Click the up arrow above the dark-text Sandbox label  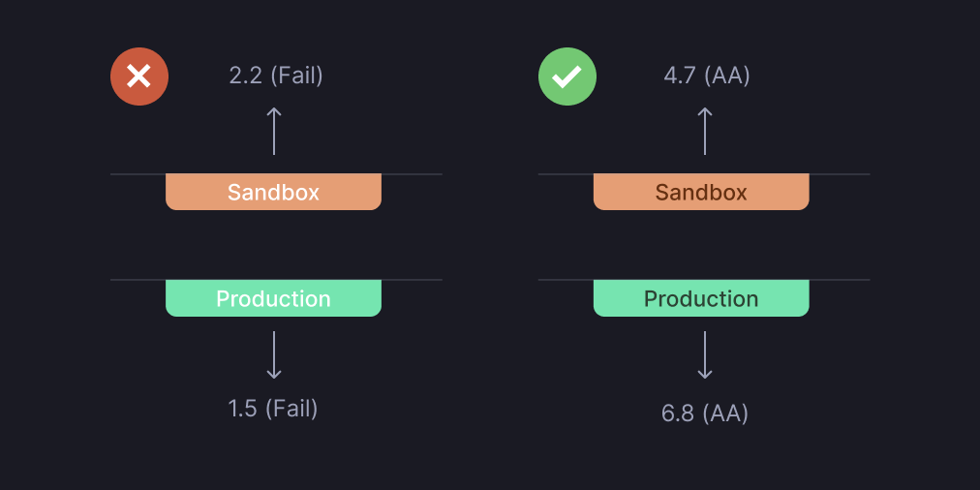(x=705, y=131)
